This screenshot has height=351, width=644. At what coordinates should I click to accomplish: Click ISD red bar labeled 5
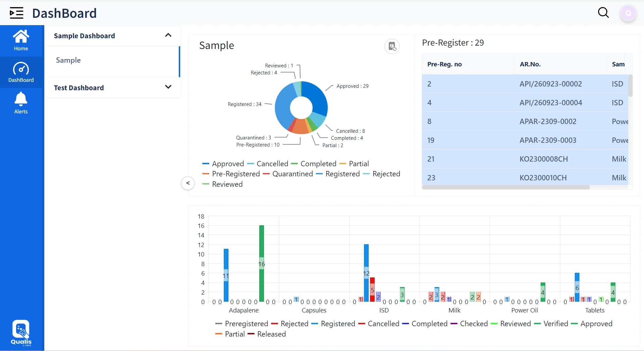coord(372,290)
